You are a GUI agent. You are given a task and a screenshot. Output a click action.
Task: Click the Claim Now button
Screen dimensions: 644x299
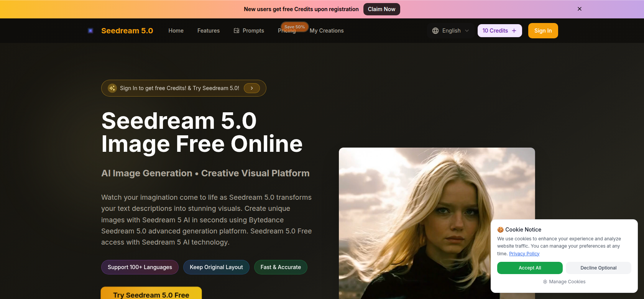click(381, 9)
